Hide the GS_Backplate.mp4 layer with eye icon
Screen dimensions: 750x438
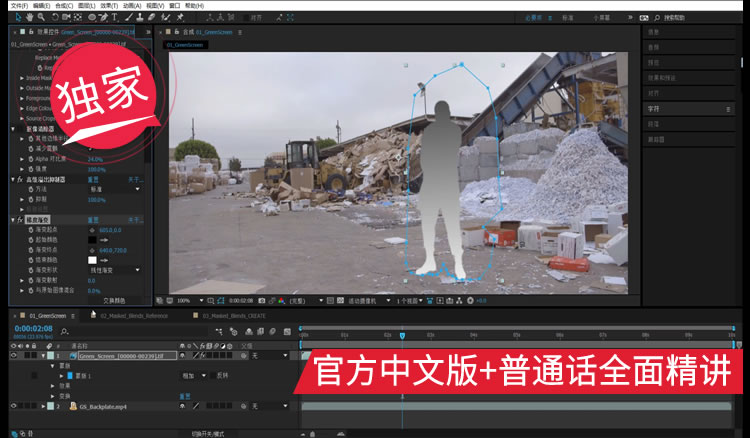coord(13,406)
